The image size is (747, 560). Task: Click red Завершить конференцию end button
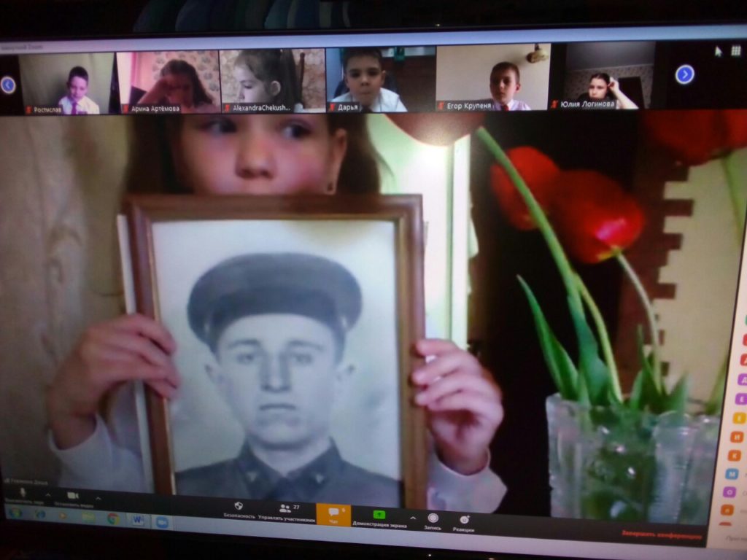661,534
